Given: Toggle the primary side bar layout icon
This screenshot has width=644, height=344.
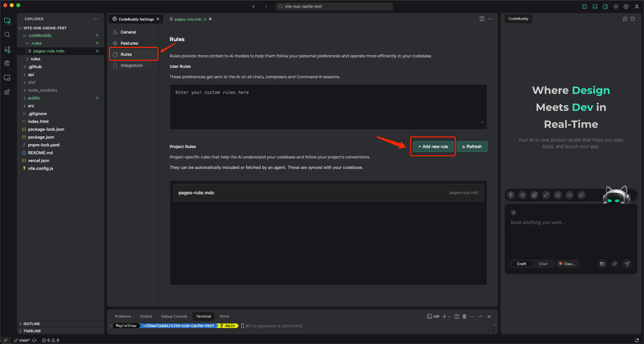Looking at the screenshot, I should pos(584,7).
